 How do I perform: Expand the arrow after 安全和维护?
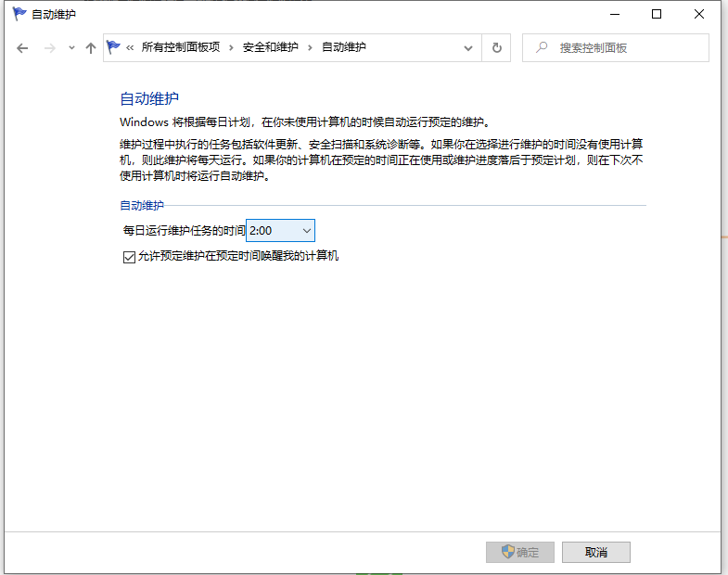coord(310,47)
